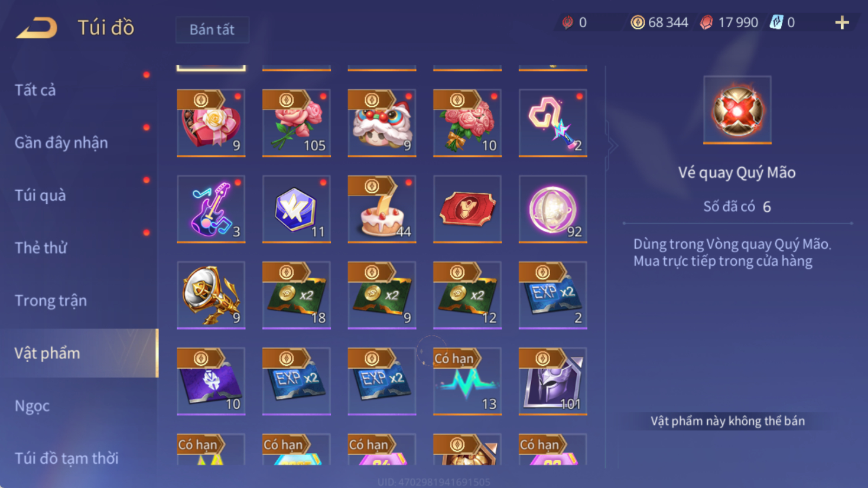This screenshot has width=868, height=488.
Task: Choose the lion dance mask item
Action: (382, 123)
